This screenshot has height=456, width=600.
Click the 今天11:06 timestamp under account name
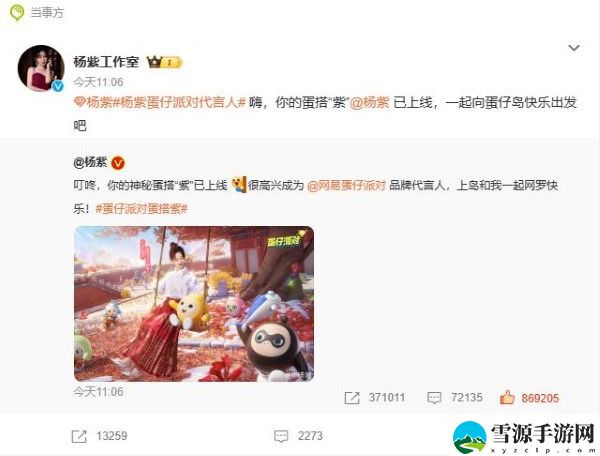98,82
